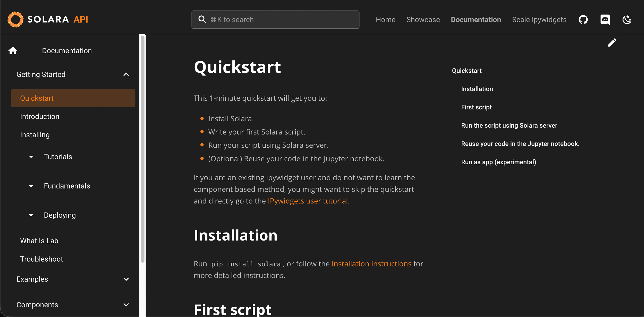Click the 'Install Solara.' bullet text
This screenshot has width=644, height=317.
pos(231,119)
